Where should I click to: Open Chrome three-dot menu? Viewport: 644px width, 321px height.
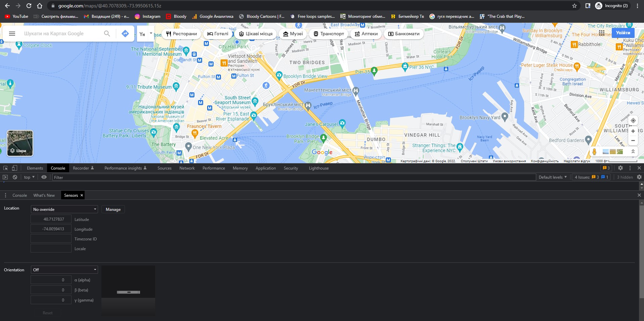point(637,6)
